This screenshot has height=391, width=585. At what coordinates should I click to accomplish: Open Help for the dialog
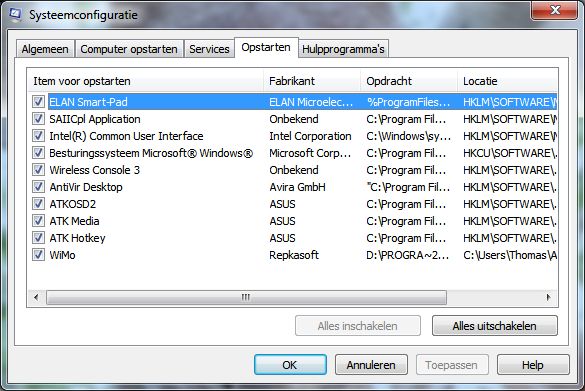click(x=533, y=365)
